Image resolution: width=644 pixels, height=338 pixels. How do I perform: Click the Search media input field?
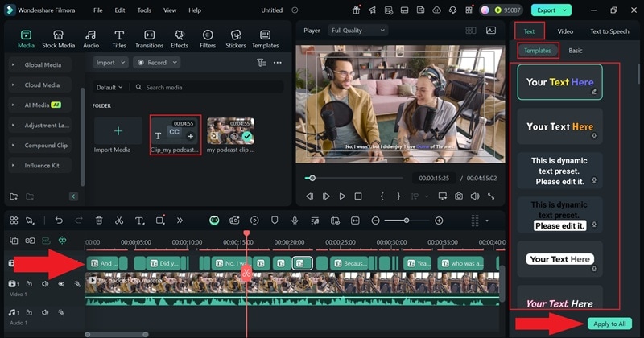[x=208, y=87]
